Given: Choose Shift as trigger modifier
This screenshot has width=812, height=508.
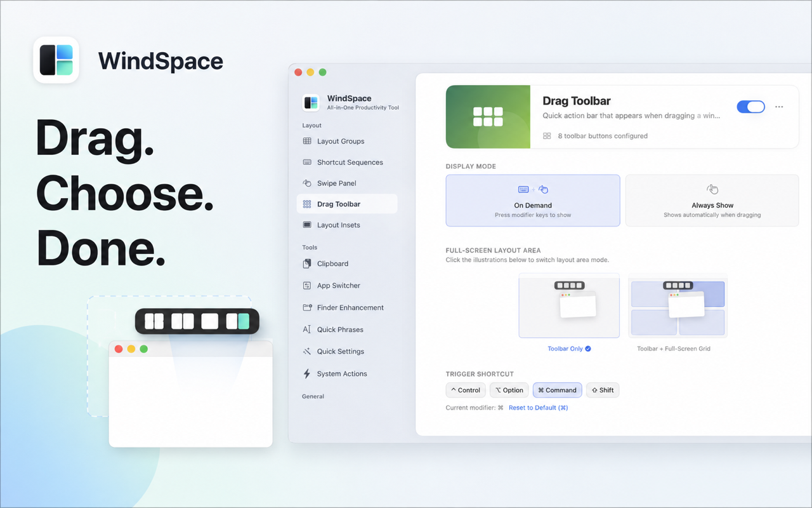Looking at the screenshot, I should [x=603, y=390].
